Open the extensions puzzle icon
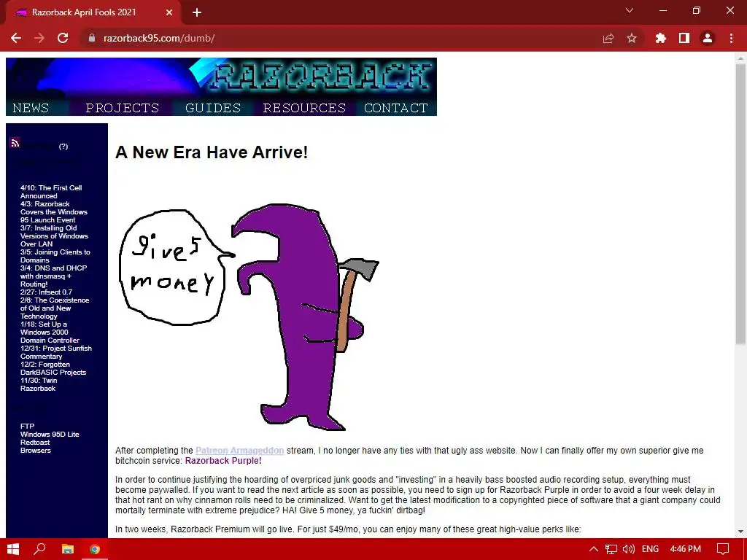Image resolution: width=747 pixels, height=560 pixels. 661,38
